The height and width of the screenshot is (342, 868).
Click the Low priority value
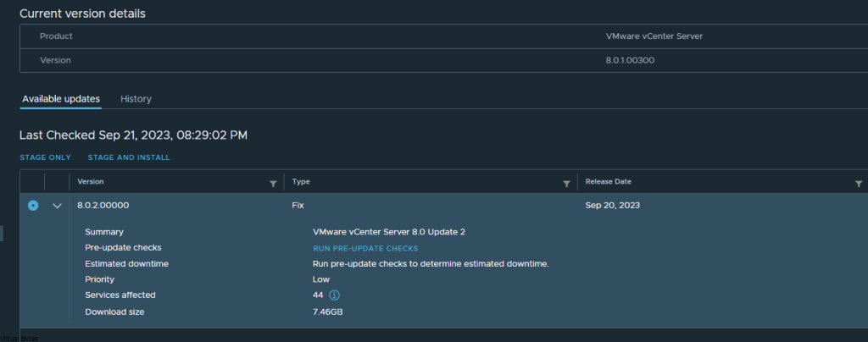321,279
